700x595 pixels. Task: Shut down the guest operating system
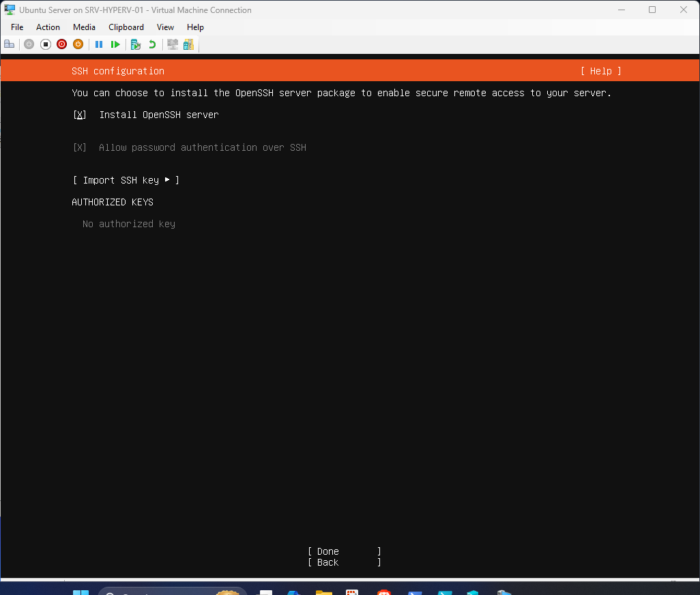61,44
